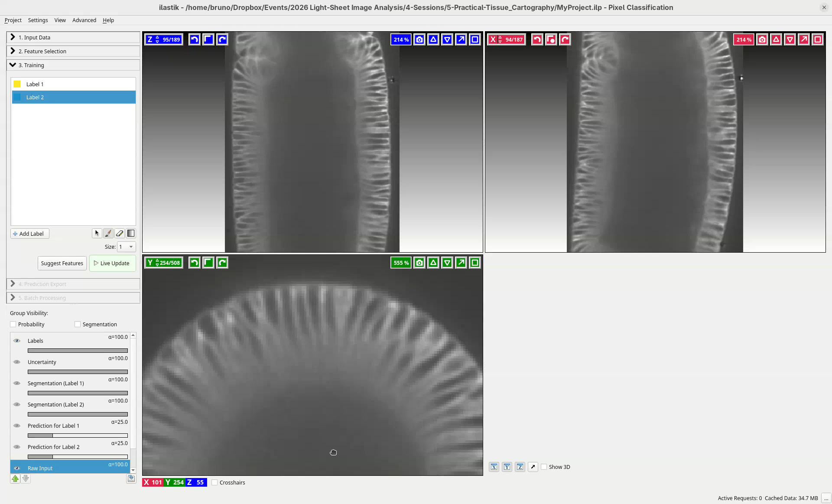Click the thresholding gradient tool icon
This screenshot has width=832, height=504.
[x=131, y=234]
